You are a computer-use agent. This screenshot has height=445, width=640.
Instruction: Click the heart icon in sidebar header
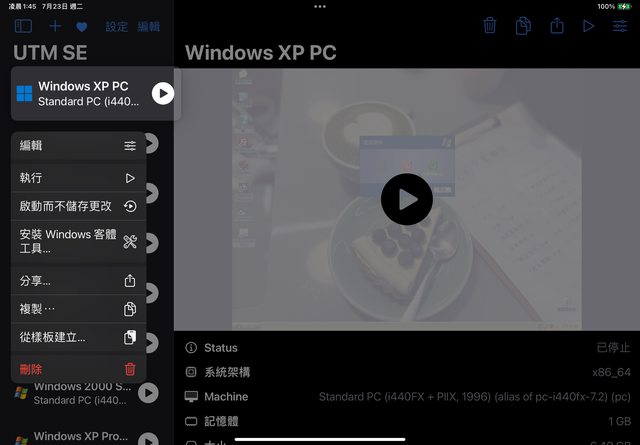[x=82, y=26]
